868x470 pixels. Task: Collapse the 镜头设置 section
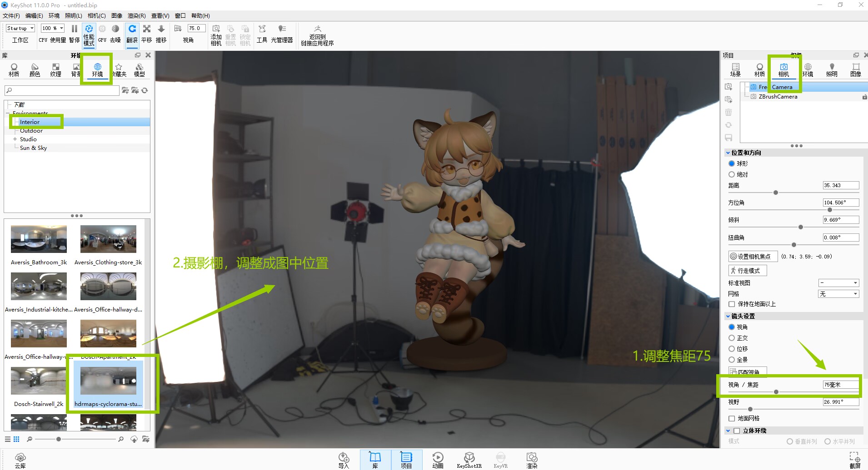coord(728,316)
